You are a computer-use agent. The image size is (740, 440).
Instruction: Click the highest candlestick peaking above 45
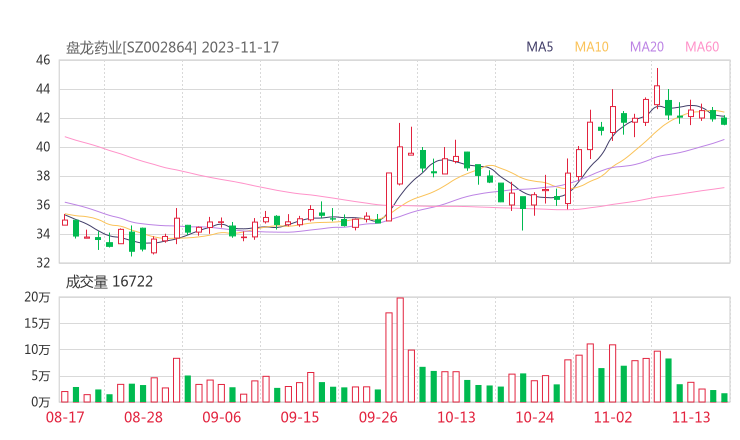click(x=657, y=90)
